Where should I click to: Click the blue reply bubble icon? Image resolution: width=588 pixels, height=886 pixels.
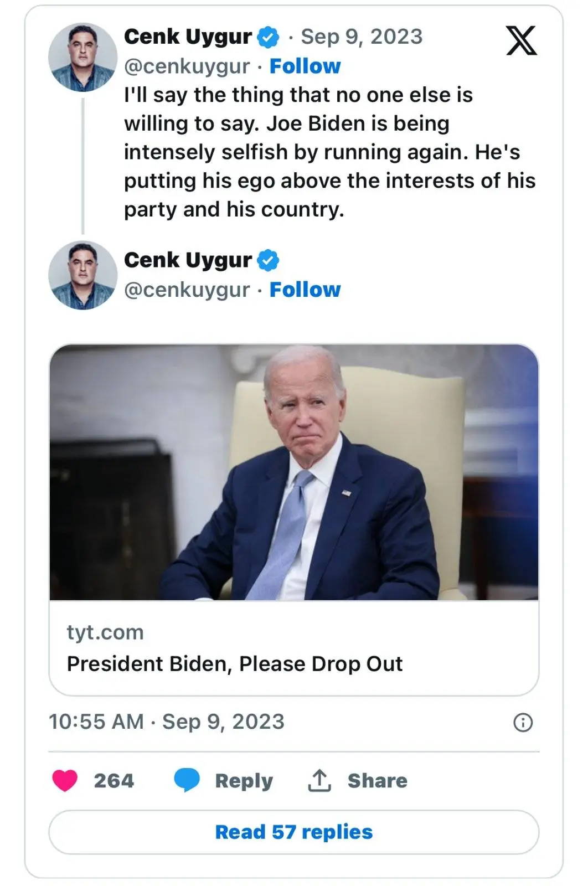tap(187, 780)
